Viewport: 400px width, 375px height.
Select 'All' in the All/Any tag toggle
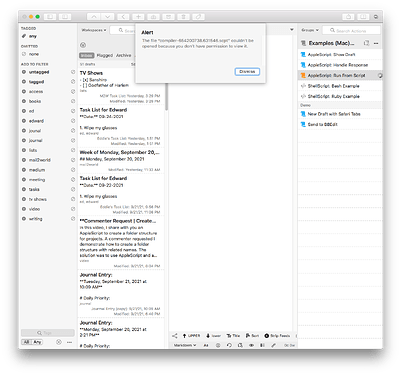click(x=26, y=342)
